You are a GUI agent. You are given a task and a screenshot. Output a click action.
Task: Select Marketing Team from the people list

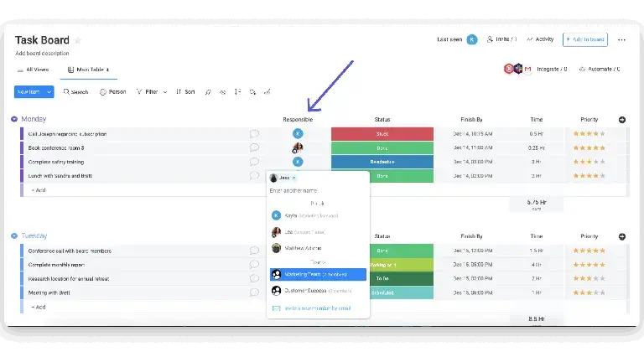pyautogui.click(x=318, y=275)
